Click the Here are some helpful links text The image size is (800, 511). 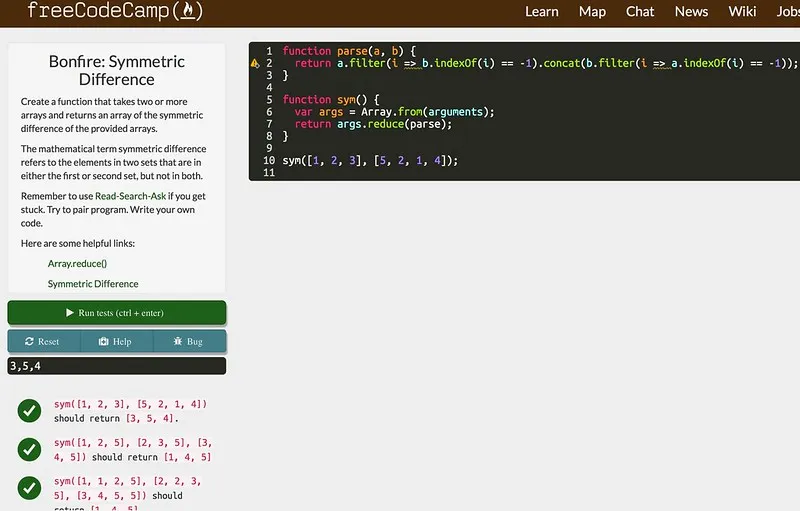(x=78, y=243)
